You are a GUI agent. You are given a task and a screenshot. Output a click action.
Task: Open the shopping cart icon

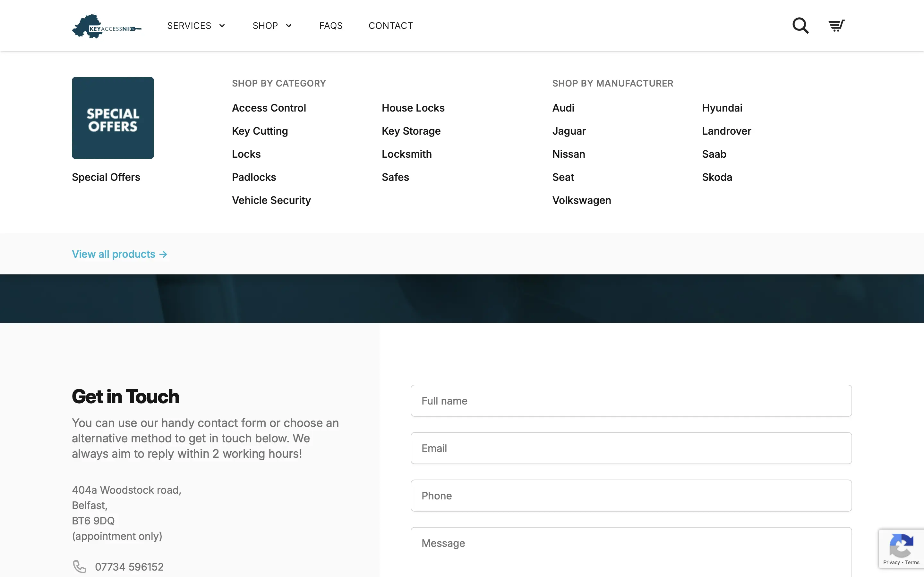tap(836, 26)
